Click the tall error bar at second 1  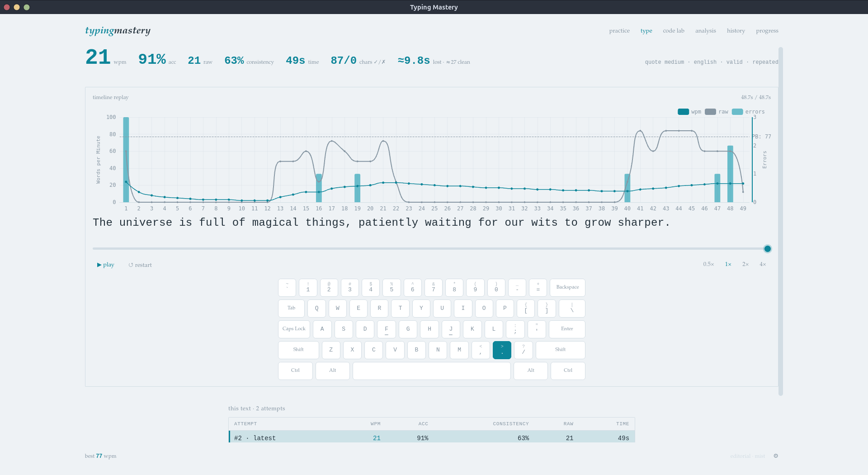coord(126,160)
